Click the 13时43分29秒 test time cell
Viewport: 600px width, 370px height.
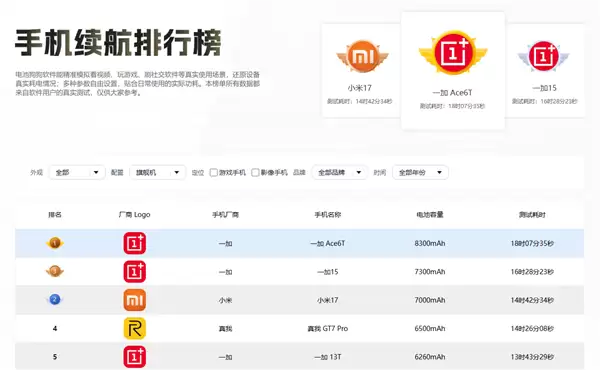click(532, 357)
